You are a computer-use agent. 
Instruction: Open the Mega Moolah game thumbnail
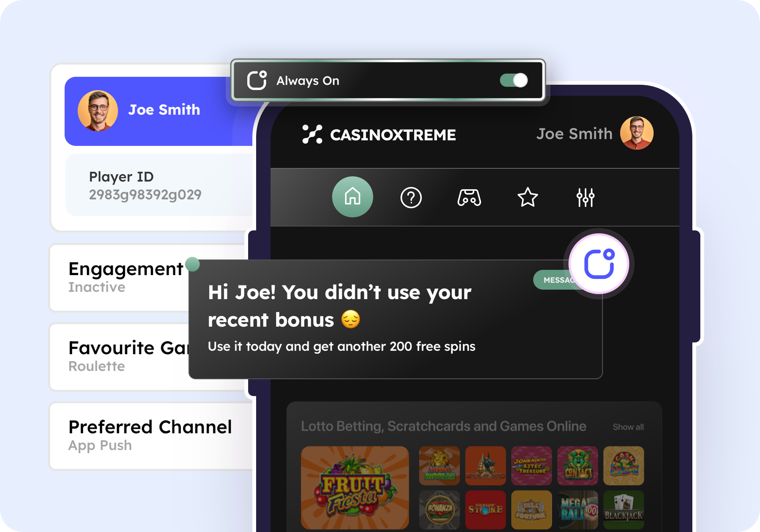click(439, 465)
